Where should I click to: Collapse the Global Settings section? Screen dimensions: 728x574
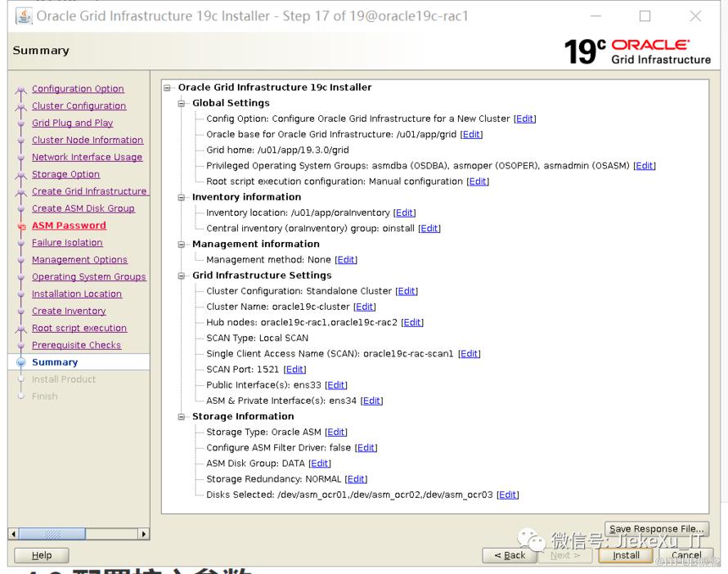(x=182, y=103)
